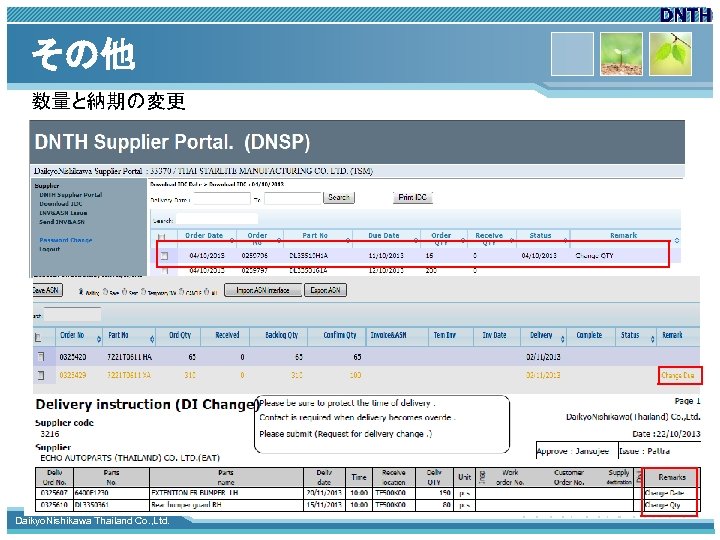Click the seedling sprout thumbnail image
Image resolution: width=720 pixels, height=540 pixels.
(621, 54)
